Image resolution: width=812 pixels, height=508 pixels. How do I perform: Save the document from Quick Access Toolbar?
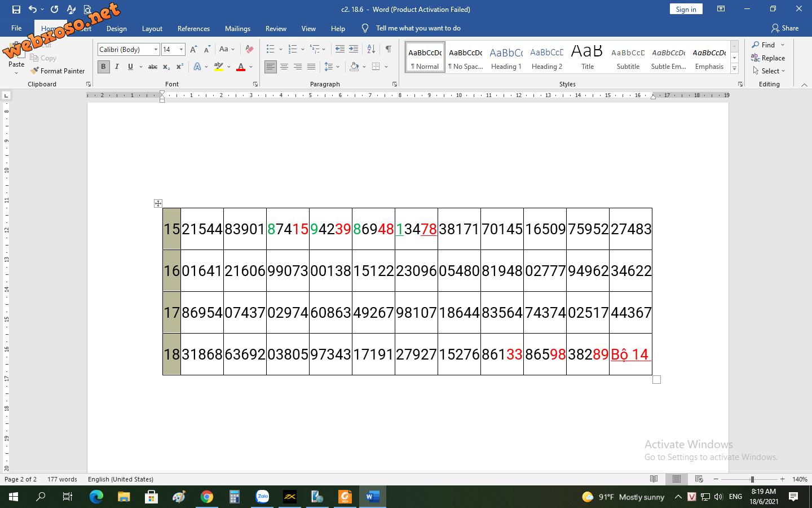[x=16, y=9]
